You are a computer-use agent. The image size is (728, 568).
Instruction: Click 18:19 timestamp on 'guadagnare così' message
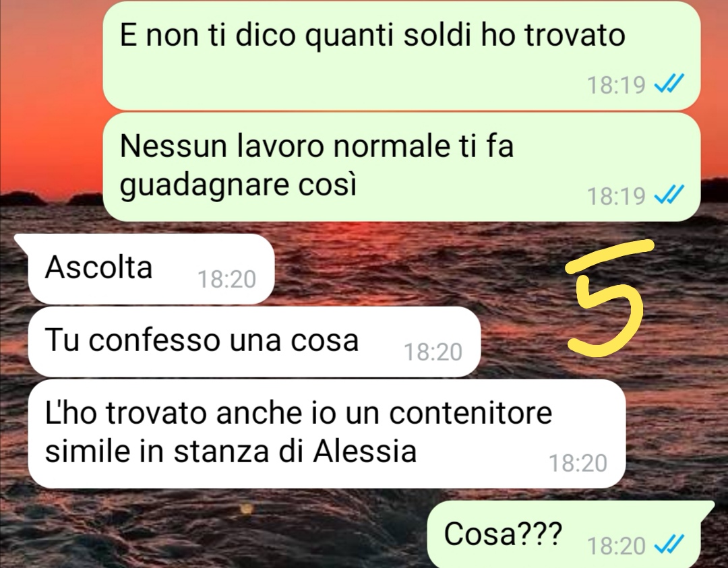tap(616, 196)
